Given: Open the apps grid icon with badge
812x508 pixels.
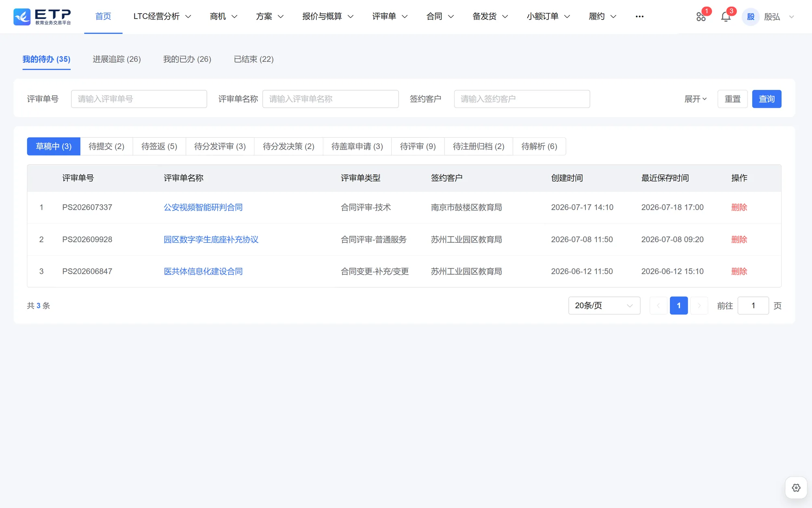Looking at the screenshot, I should coord(701,17).
